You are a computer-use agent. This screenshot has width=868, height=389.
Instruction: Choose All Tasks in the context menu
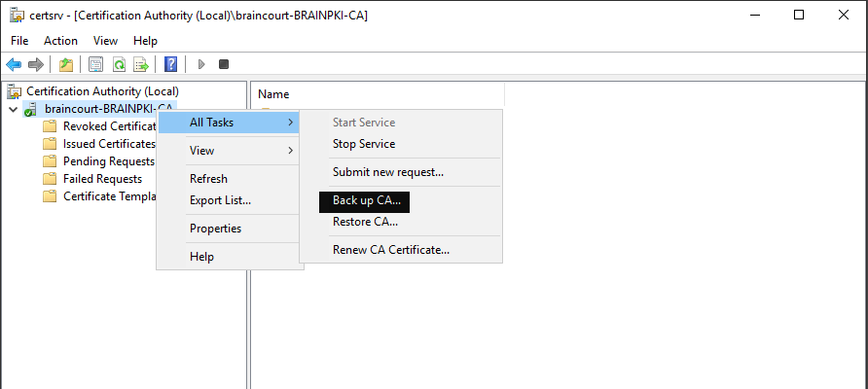[x=230, y=123]
